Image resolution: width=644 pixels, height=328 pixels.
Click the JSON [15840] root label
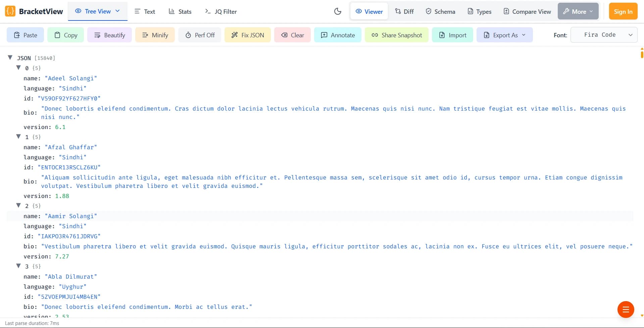[x=36, y=58]
